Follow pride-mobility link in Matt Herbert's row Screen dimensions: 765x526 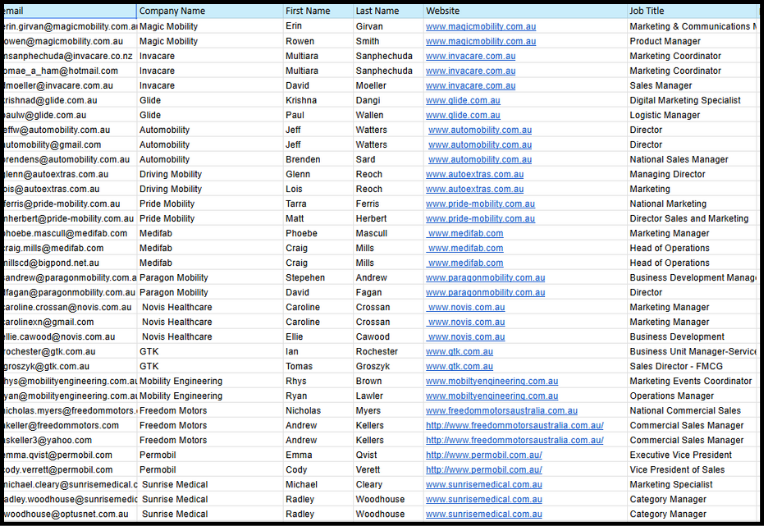480,219
